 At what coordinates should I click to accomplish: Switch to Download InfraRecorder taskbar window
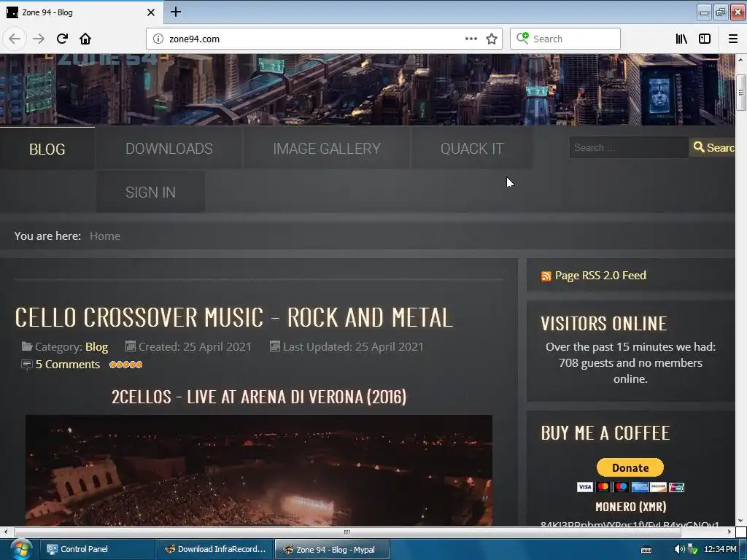[x=215, y=549]
